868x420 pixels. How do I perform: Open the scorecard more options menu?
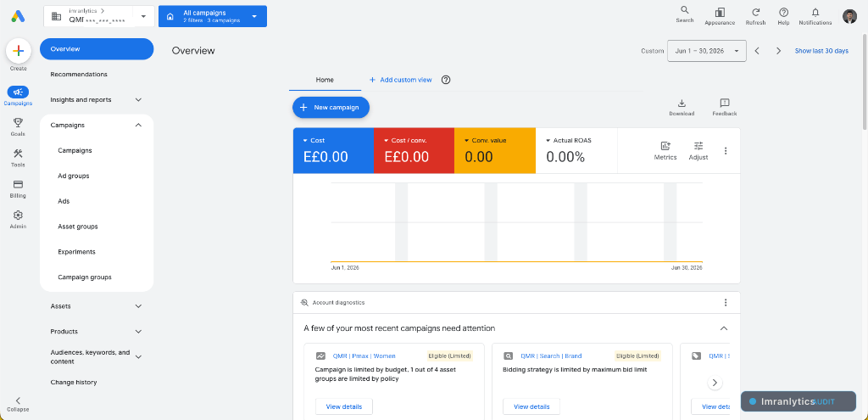tap(726, 151)
